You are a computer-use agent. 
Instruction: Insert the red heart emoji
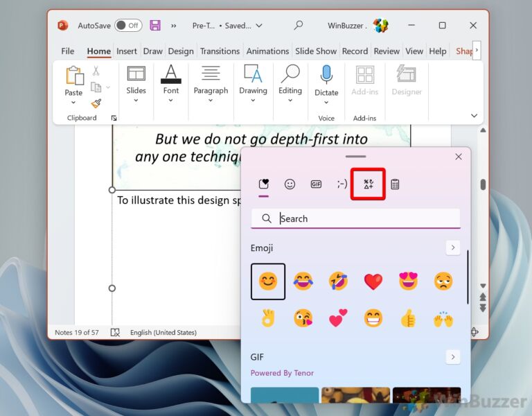(373, 281)
